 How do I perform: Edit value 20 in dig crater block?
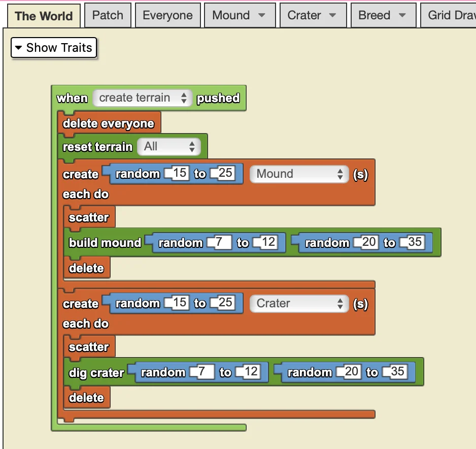[352, 372]
